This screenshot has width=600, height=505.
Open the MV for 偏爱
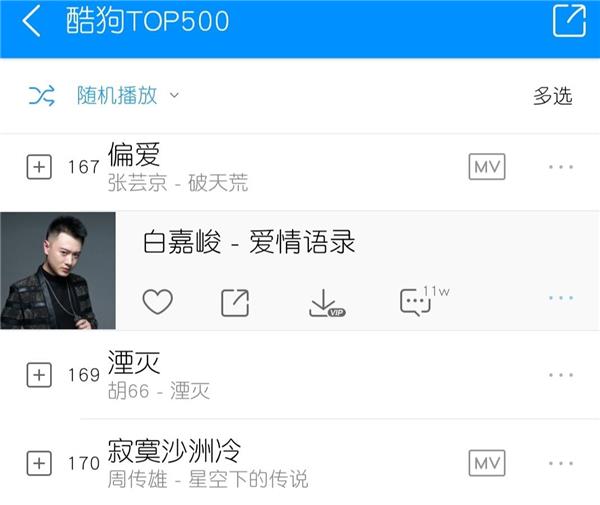coord(487,167)
